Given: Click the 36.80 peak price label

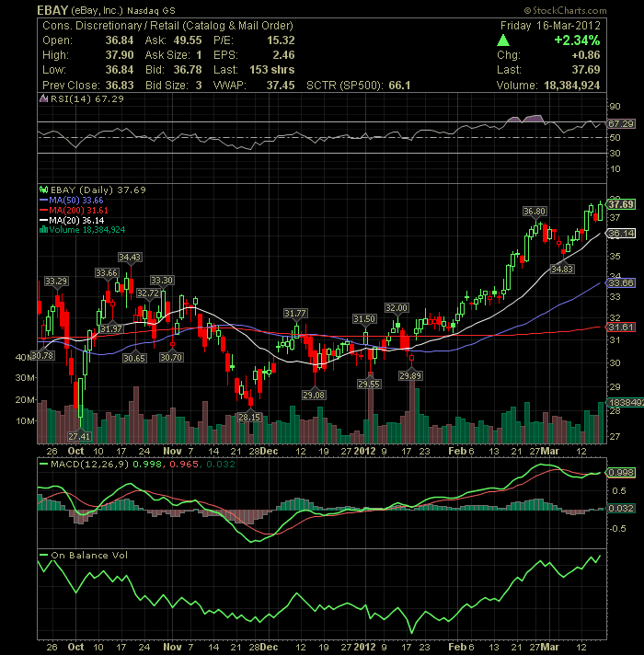Looking at the screenshot, I should pyautogui.click(x=535, y=212).
